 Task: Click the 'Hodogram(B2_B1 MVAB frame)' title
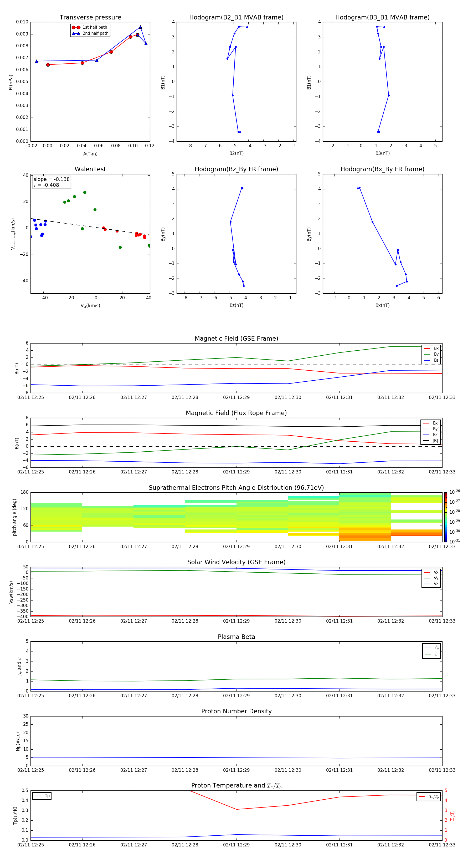click(x=236, y=18)
